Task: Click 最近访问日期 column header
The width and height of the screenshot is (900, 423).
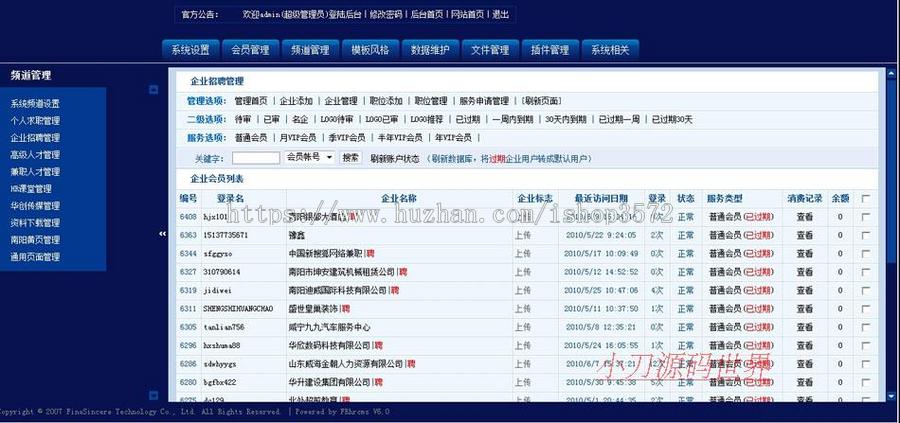Action: (x=601, y=199)
